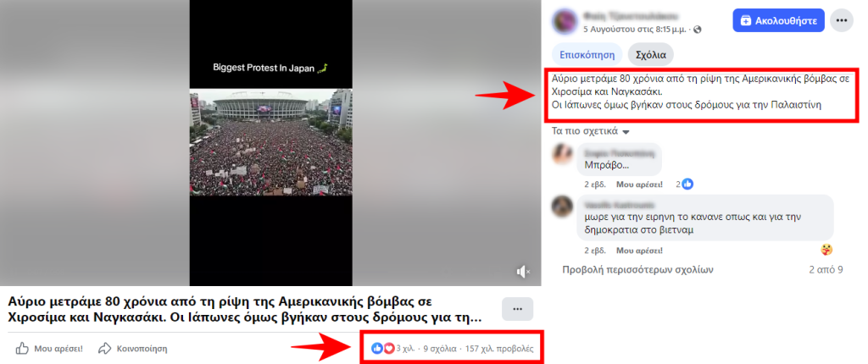The height and width of the screenshot is (364, 868).
Task: Click the poster's profile picture
Action: coord(565,21)
